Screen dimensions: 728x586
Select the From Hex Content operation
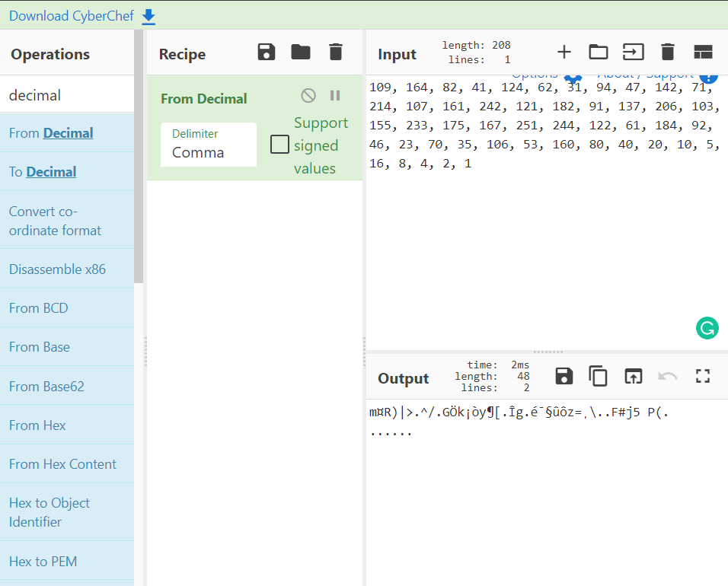pyautogui.click(x=67, y=464)
